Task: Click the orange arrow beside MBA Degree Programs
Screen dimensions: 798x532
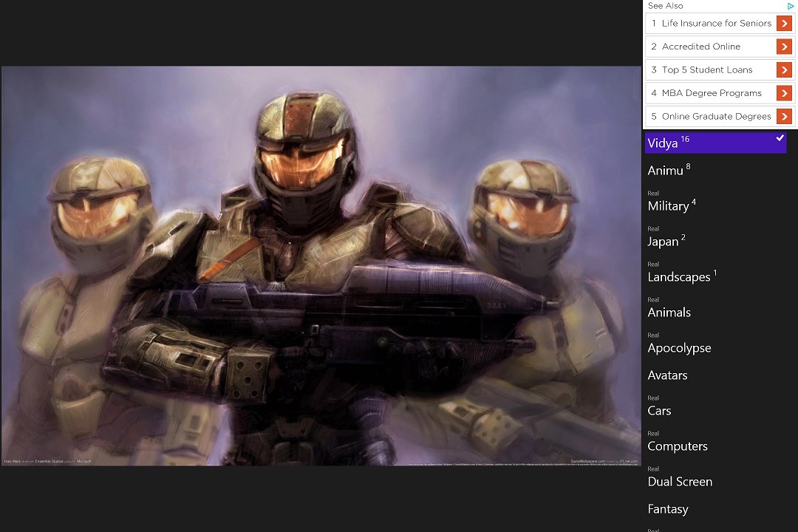Action: 784,93
